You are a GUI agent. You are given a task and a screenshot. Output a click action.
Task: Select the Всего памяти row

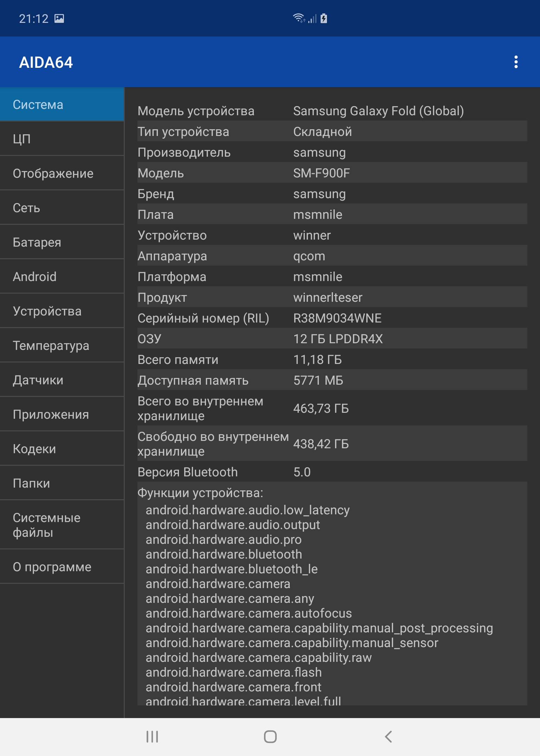(332, 359)
